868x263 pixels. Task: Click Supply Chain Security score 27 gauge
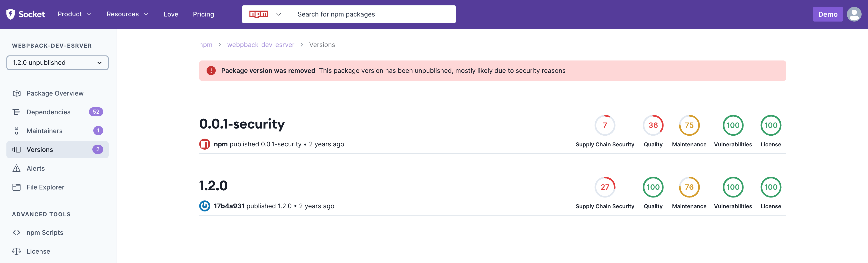pyautogui.click(x=605, y=187)
